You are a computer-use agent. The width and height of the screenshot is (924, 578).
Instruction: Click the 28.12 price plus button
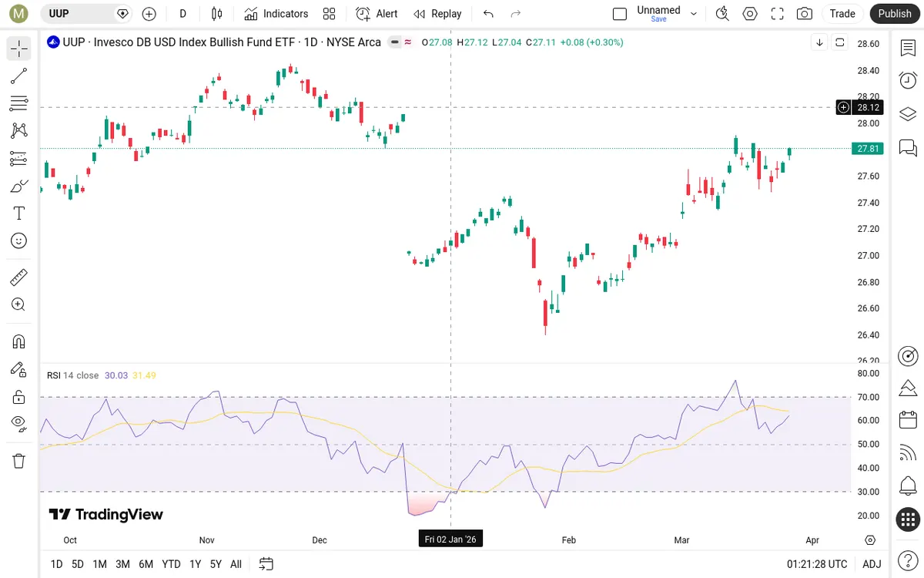(x=844, y=107)
